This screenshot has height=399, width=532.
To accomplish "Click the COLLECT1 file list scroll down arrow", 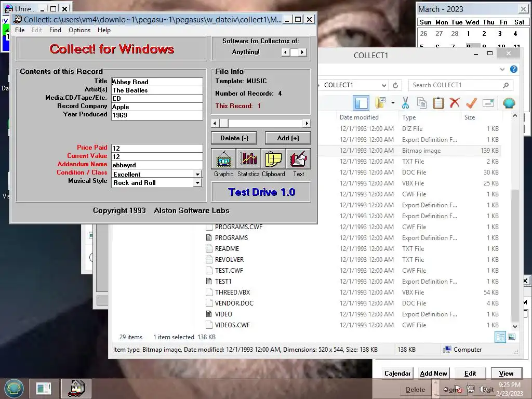I will 515,326.
